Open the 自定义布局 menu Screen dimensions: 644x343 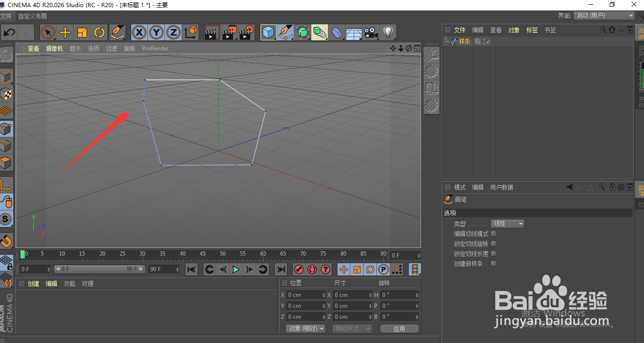32,16
